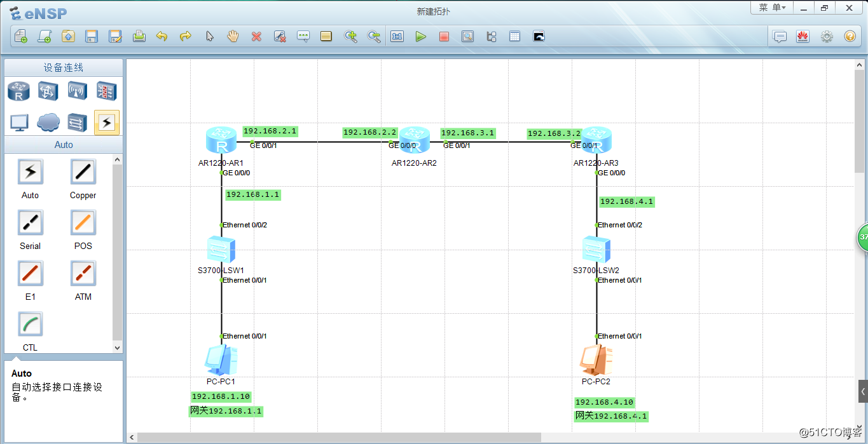Image resolution: width=868 pixels, height=444 pixels.
Task: Zoom in on the canvas
Action: 350,36
